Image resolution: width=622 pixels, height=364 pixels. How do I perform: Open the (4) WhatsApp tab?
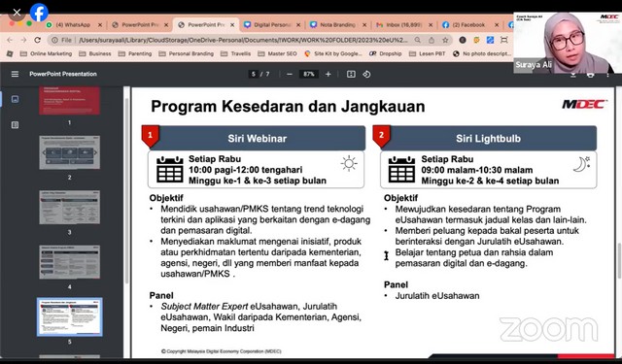pos(74,24)
